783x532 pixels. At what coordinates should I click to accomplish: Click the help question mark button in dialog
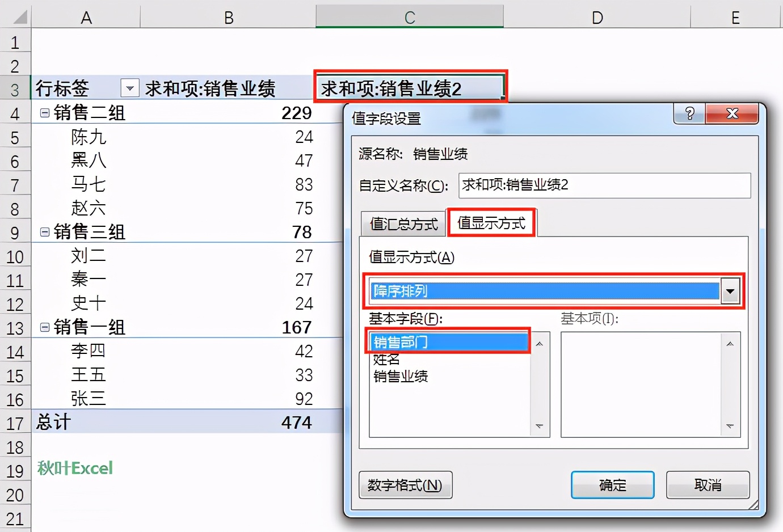point(689,113)
